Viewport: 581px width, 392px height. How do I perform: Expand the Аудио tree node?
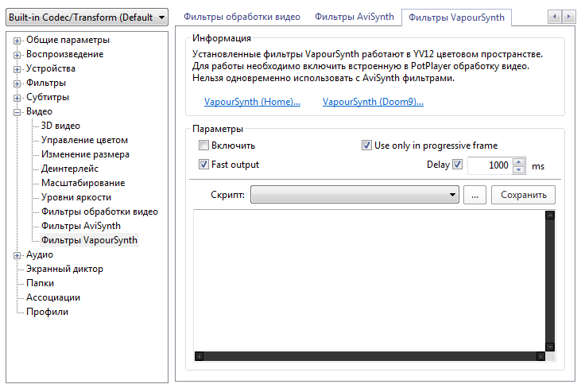(x=17, y=255)
